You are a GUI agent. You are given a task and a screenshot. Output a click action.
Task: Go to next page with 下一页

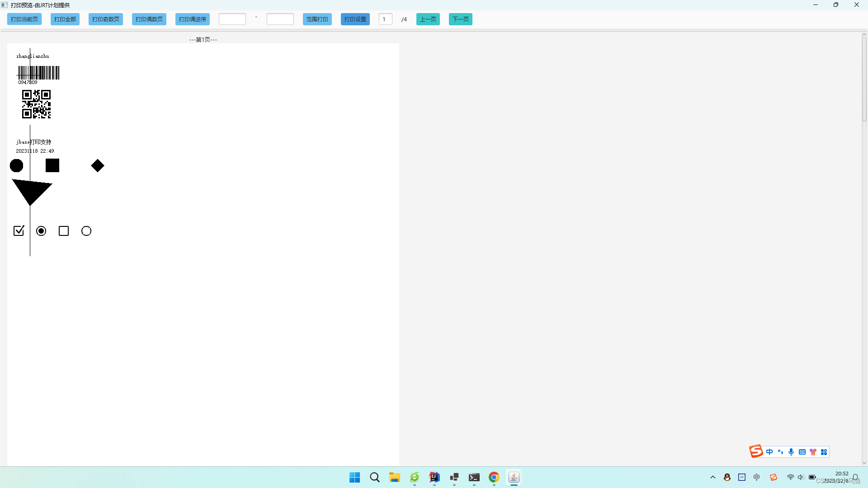click(x=461, y=19)
